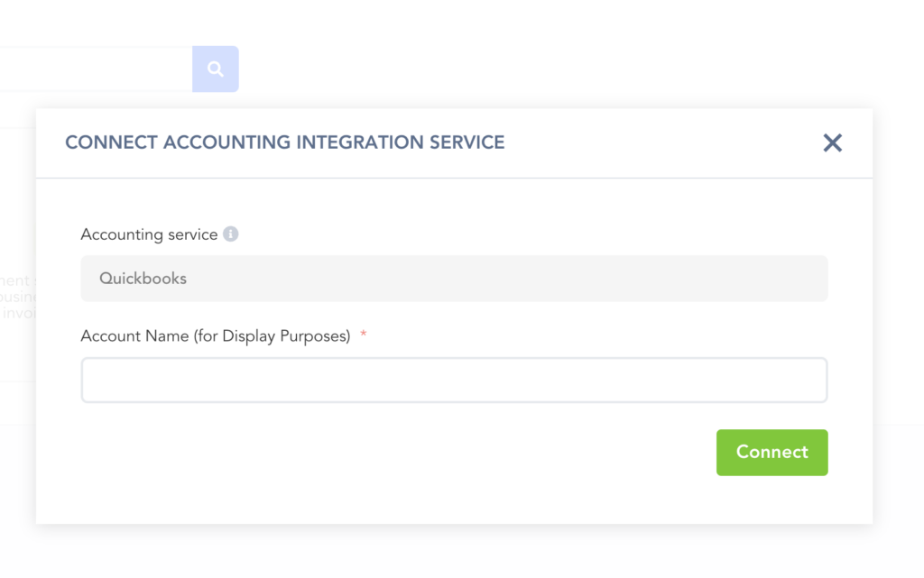
Task: Click dimmed backdrop below the dialog
Action: coord(454,552)
